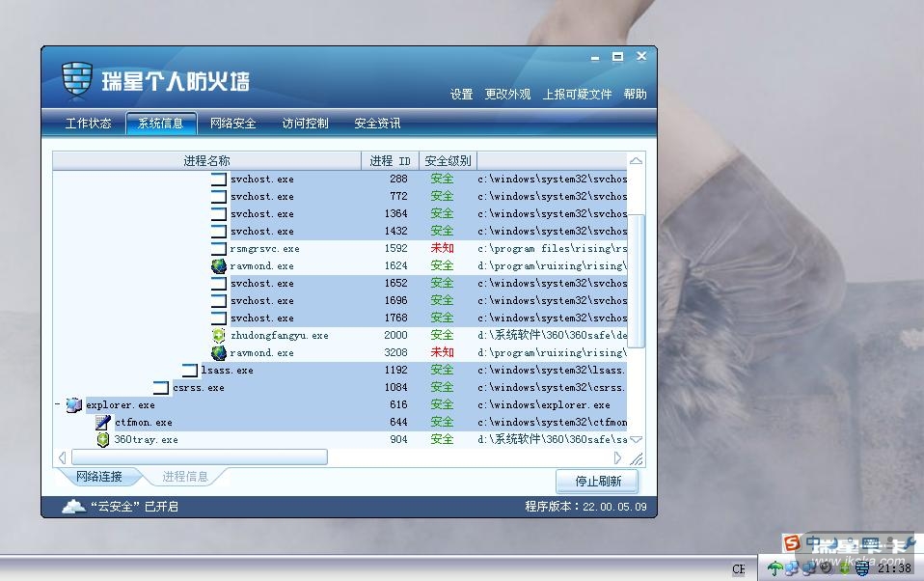This screenshot has height=581, width=924.
Task: Click the 未知 security level for rsmgrsvc.exe
Action: [442, 248]
